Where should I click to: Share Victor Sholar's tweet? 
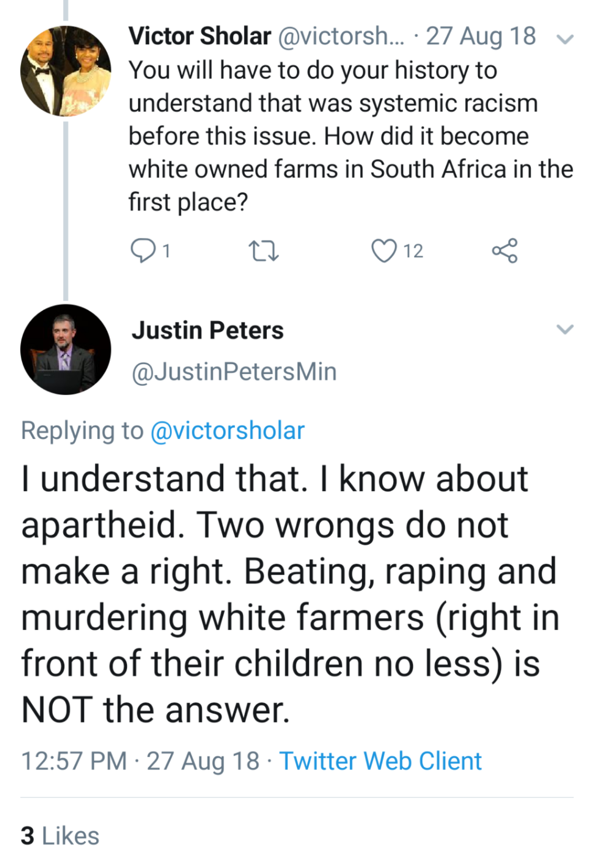click(x=505, y=250)
